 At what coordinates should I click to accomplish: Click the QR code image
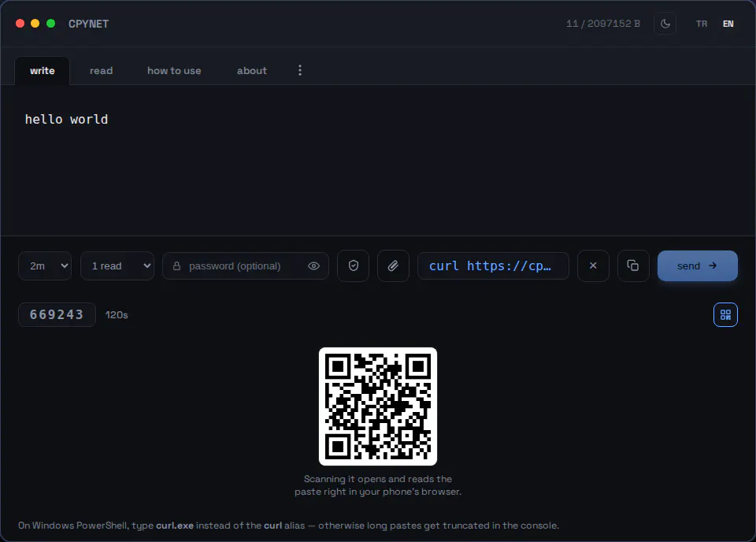378,406
